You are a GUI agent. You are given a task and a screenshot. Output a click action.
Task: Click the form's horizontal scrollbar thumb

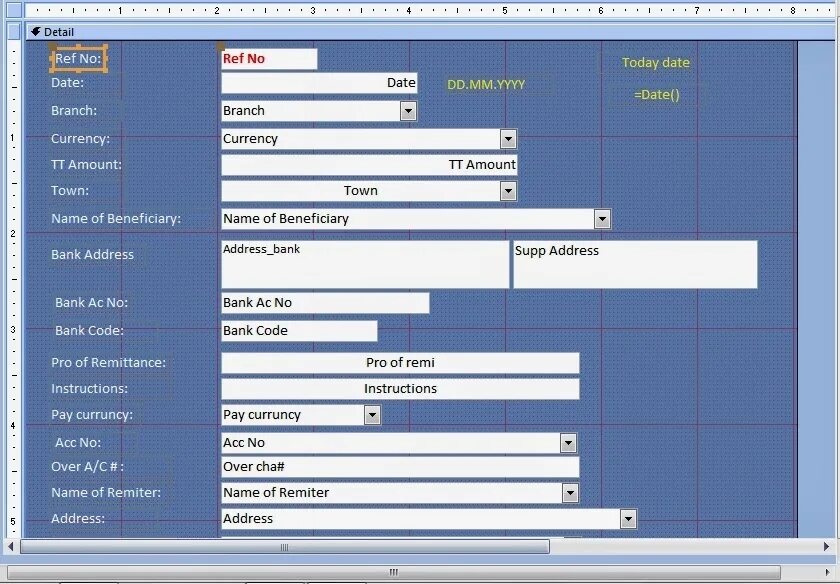click(284, 547)
